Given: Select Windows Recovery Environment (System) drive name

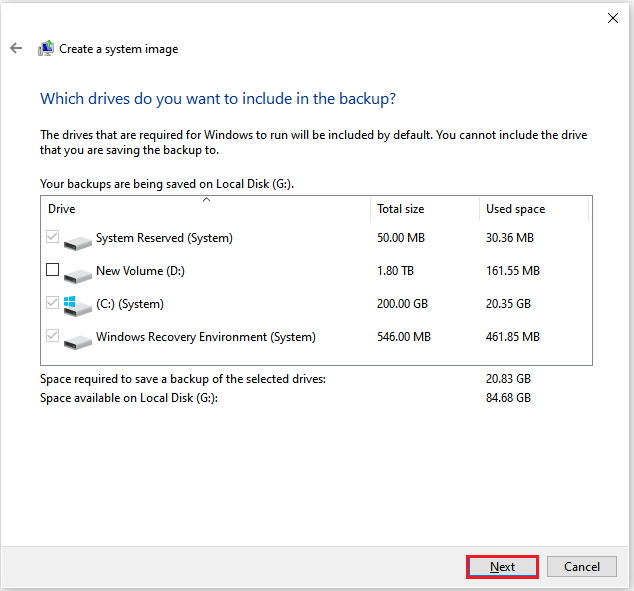Looking at the screenshot, I should coord(206,337).
